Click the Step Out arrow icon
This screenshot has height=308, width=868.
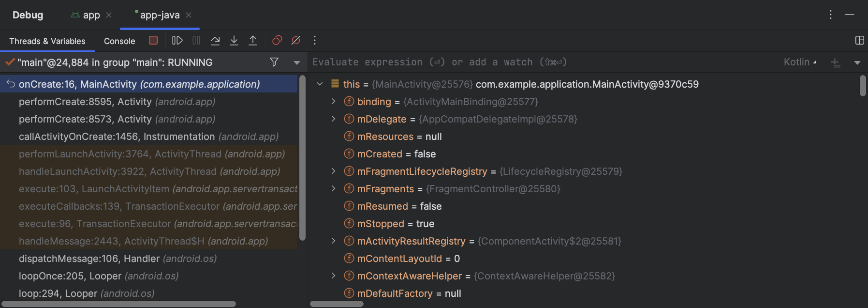click(x=253, y=41)
